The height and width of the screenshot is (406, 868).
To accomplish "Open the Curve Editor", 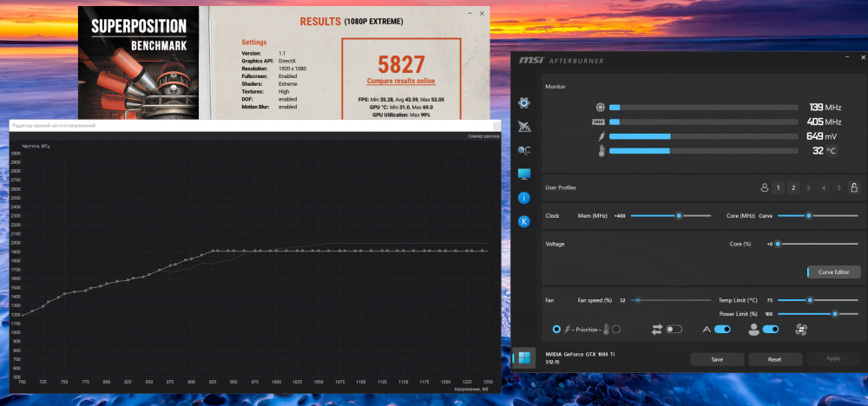I will (x=834, y=272).
